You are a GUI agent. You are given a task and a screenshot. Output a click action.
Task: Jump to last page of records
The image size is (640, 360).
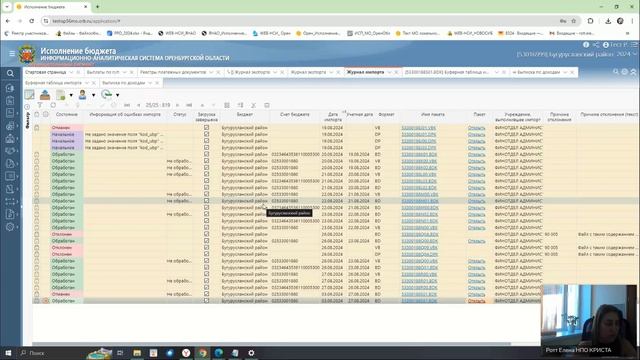pos(189,105)
